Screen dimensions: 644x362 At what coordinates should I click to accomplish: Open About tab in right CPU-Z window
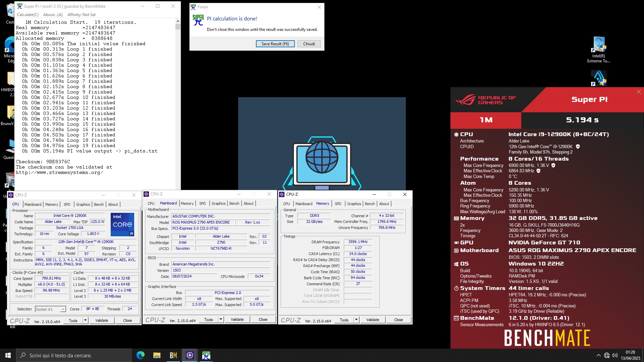[384, 204]
